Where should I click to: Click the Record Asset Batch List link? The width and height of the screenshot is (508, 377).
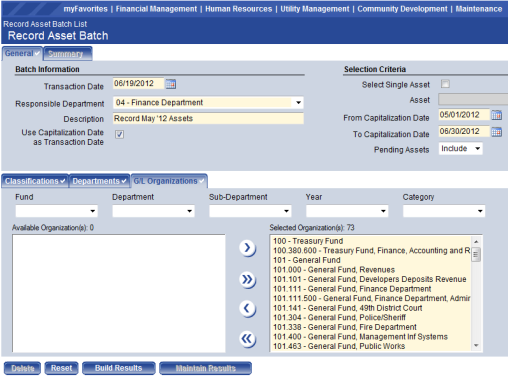click(45, 24)
